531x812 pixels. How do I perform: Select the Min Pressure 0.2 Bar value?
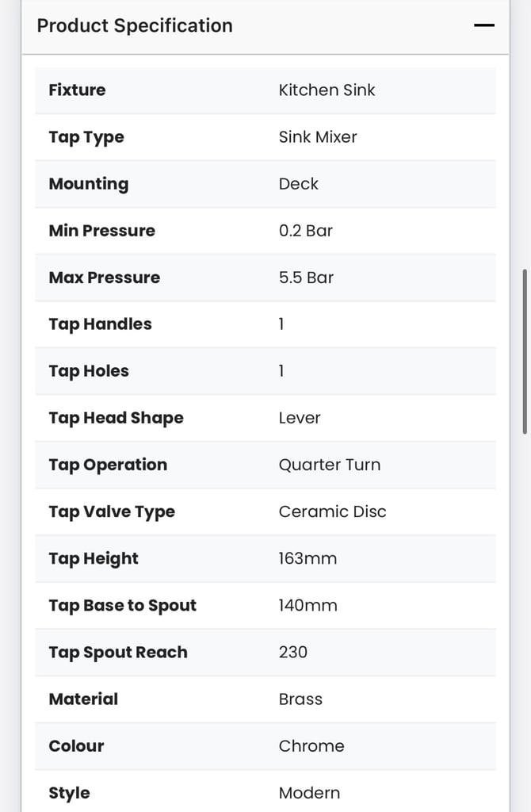coord(306,231)
